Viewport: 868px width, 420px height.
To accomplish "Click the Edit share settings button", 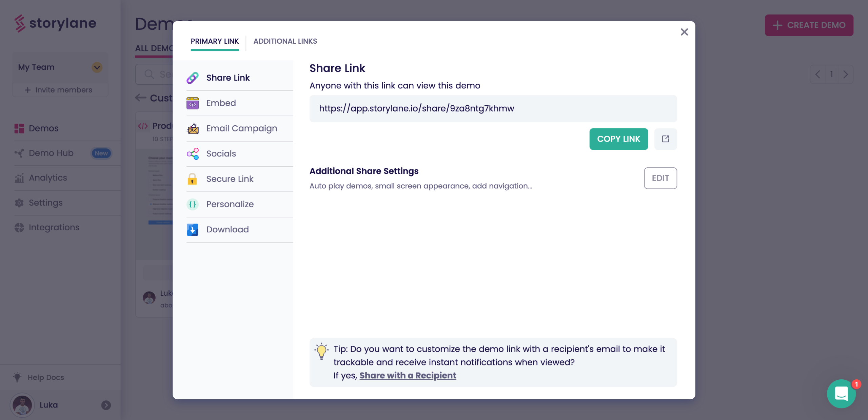I will (660, 178).
